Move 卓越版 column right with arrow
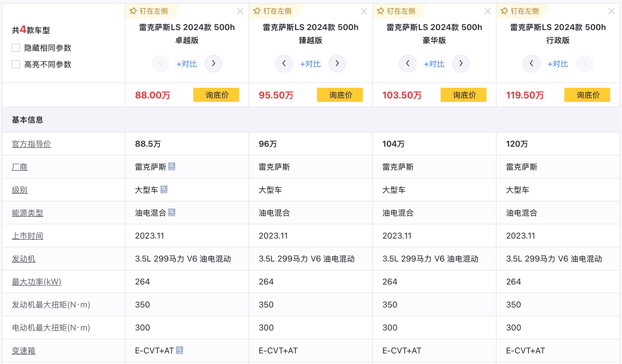The height and width of the screenshot is (364, 622). point(214,64)
